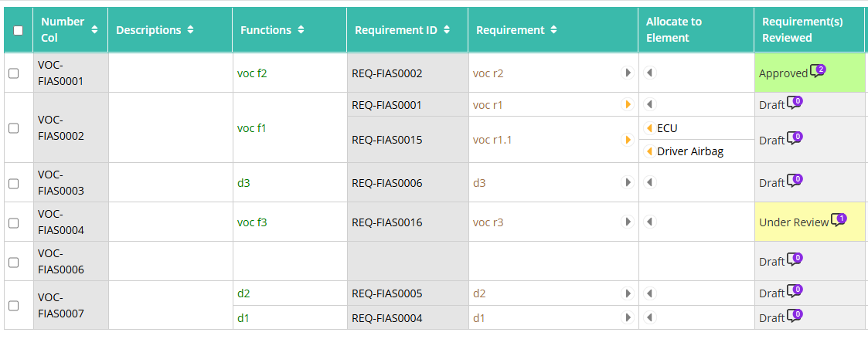Screen dimensions: 868x339
Task: Sort by Requirement ID column
Action: (447, 30)
